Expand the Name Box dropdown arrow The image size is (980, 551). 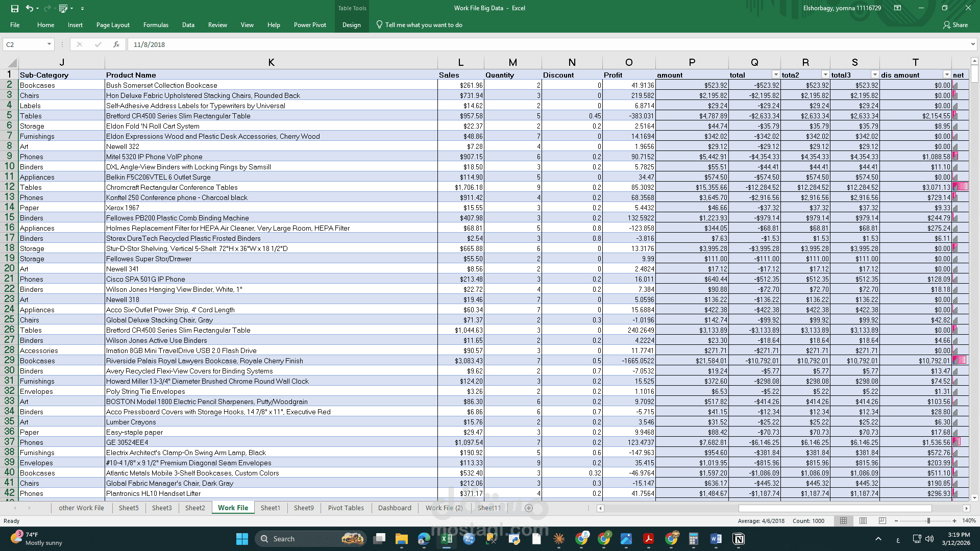[49, 44]
